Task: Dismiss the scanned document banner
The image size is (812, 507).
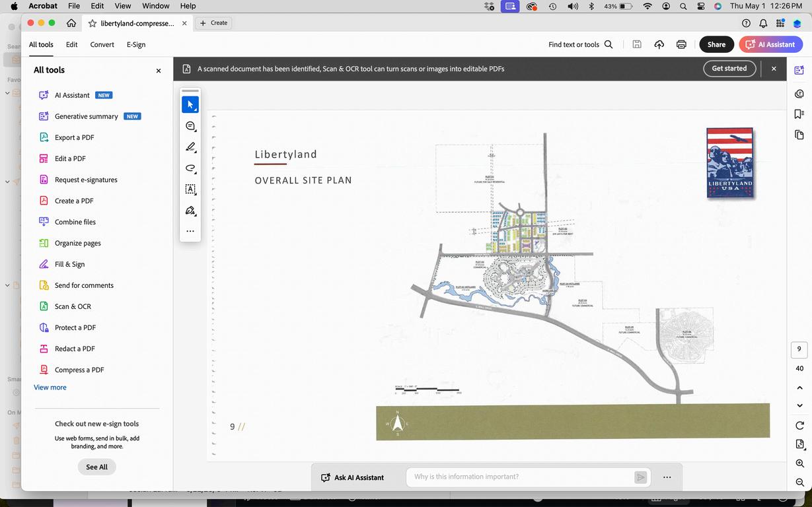Action: click(x=774, y=69)
